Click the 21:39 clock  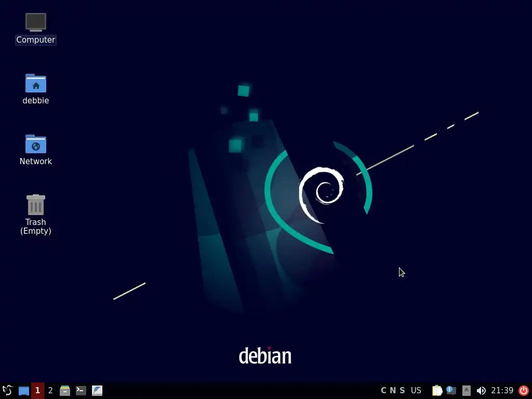502,391
